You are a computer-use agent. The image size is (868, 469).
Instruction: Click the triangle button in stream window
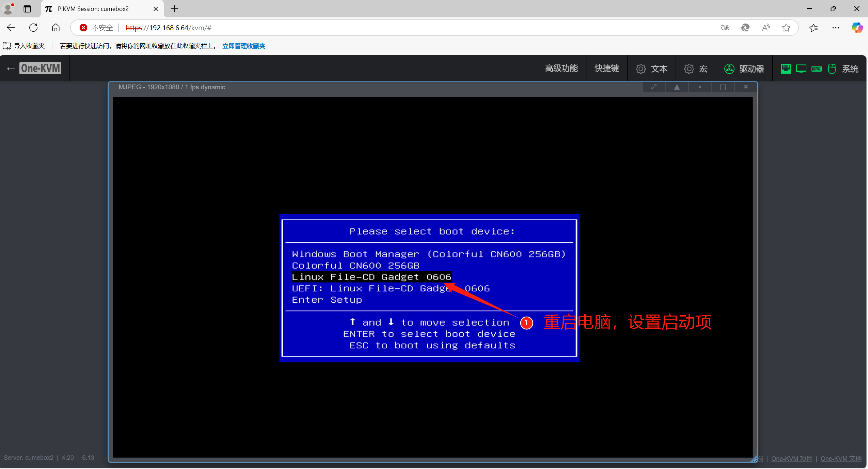pyautogui.click(x=677, y=87)
